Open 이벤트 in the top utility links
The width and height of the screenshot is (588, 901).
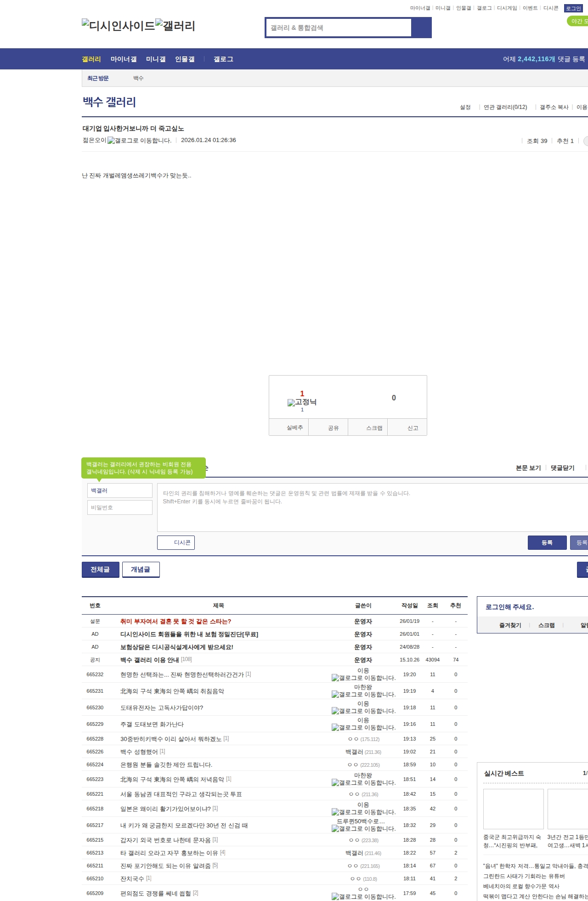tap(530, 8)
